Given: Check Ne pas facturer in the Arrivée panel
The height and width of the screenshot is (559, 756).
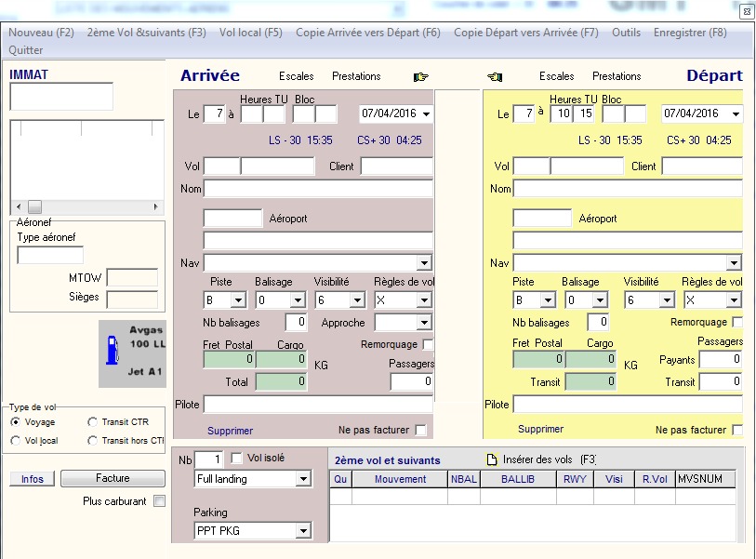Looking at the screenshot, I should [x=421, y=430].
